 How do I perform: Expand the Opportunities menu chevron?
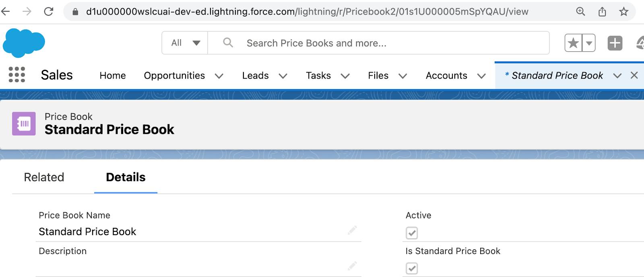pyautogui.click(x=219, y=76)
